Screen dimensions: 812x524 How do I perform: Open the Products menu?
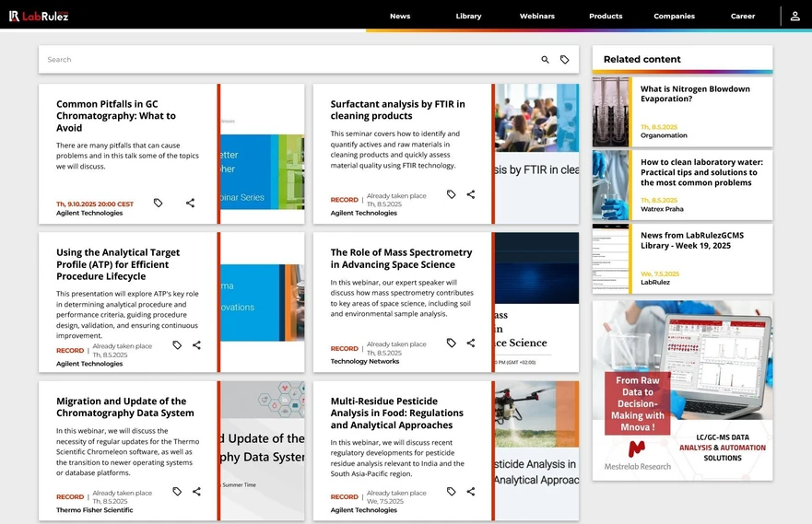(606, 16)
